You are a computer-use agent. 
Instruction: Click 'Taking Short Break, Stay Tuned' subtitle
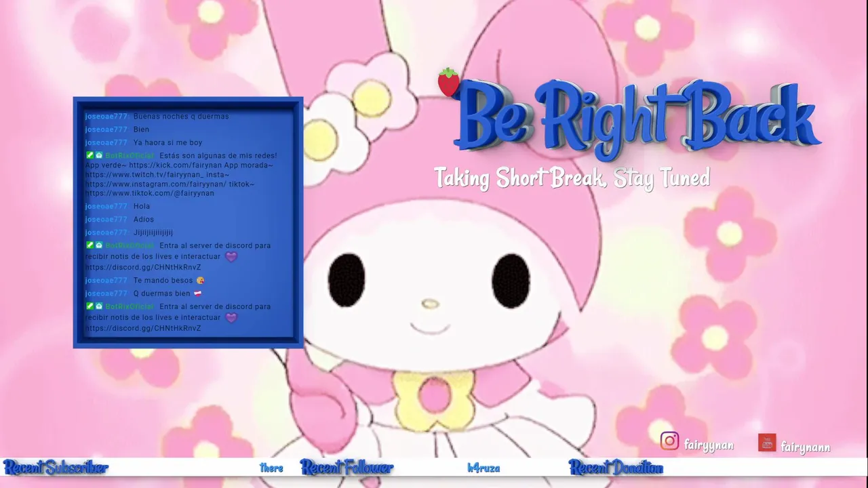(x=572, y=178)
